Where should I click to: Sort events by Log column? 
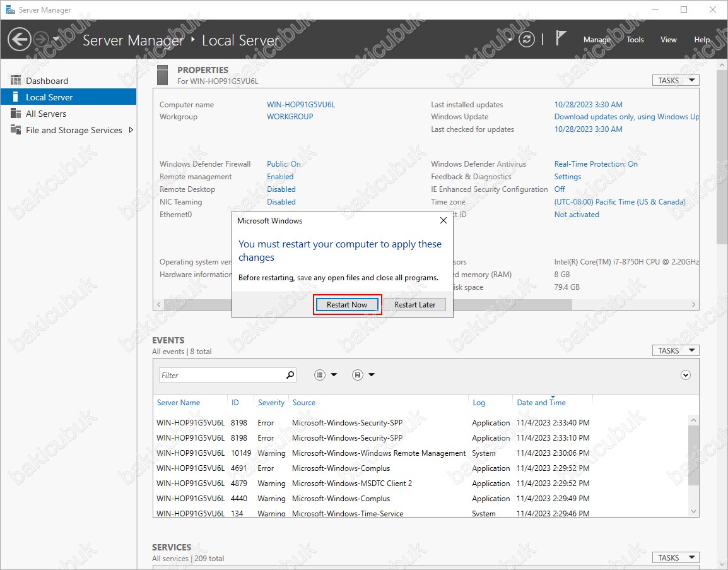click(x=479, y=403)
